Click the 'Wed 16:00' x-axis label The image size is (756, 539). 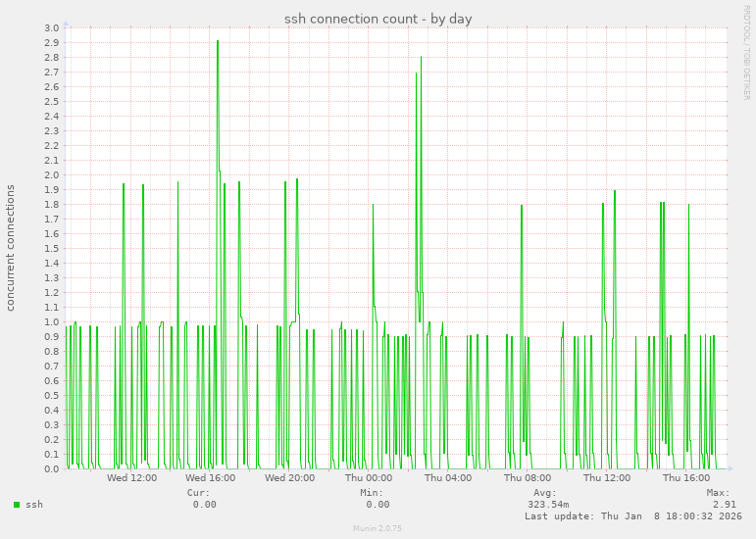[210, 478]
